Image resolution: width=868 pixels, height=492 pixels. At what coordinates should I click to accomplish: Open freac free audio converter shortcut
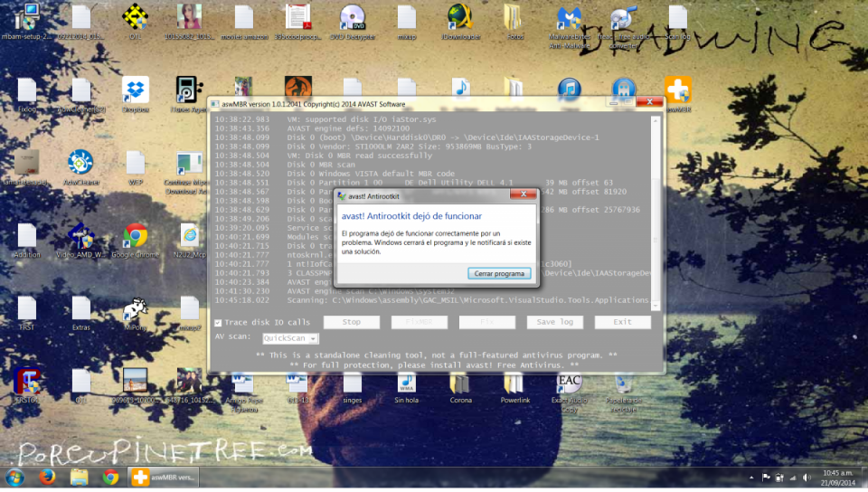pyautogui.click(x=623, y=25)
